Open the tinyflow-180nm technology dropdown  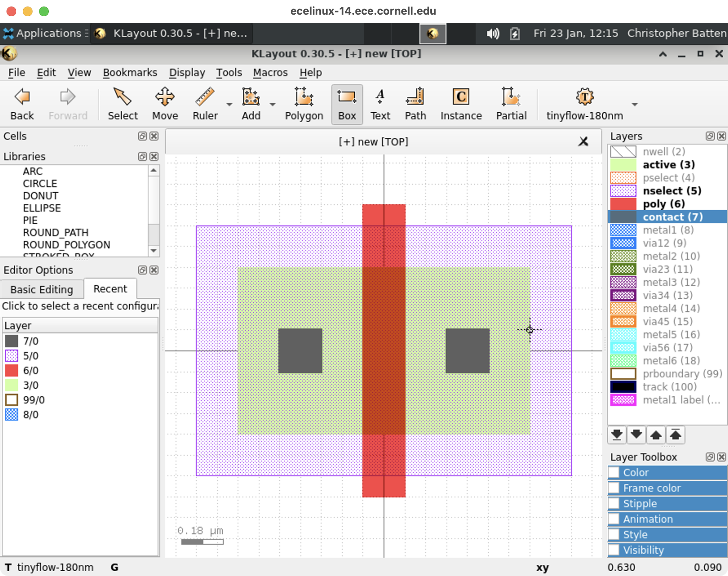[x=634, y=105]
